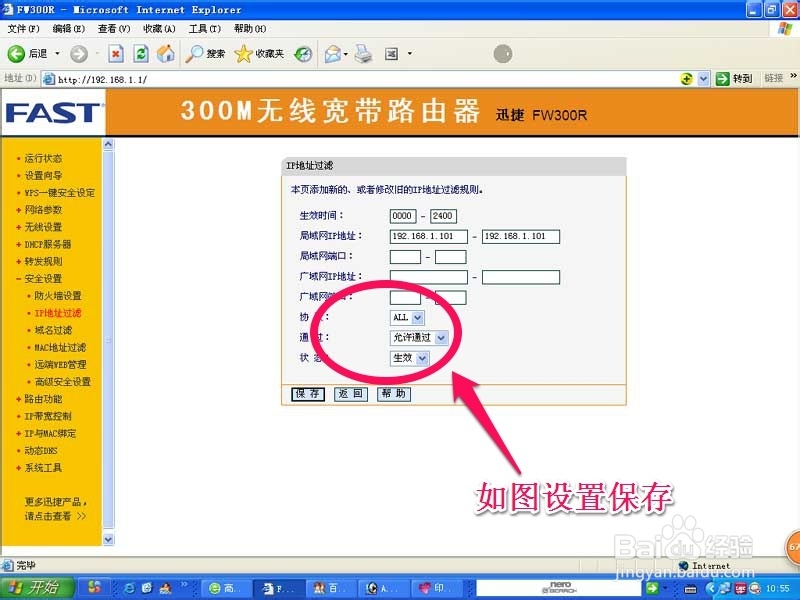800x600 pixels.
Task: Open 高级安全设置 submenu
Action: [x=62, y=382]
